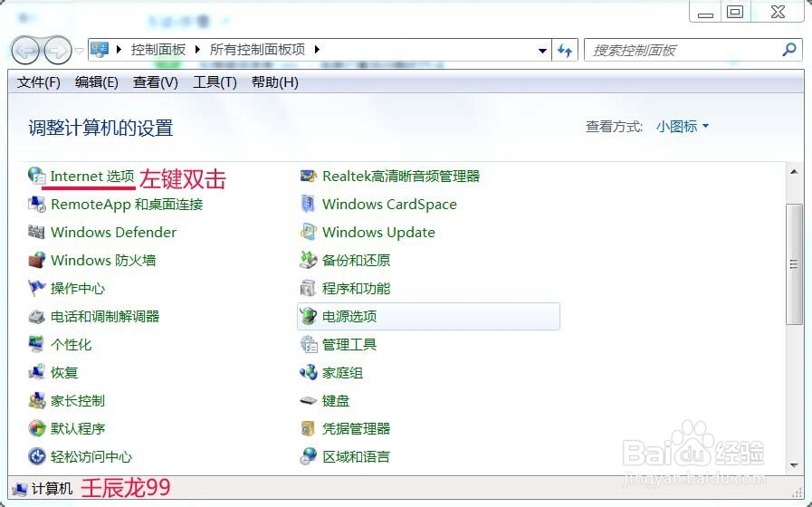Open the Windows Defender link
This screenshot has width=812, height=507.
point(113,232)
